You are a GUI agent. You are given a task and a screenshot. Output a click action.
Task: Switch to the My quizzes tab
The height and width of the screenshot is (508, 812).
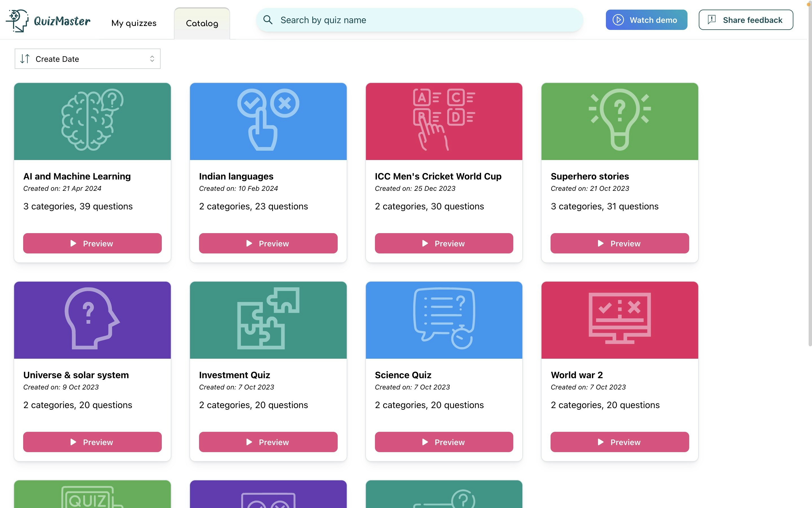pos(134,23)
